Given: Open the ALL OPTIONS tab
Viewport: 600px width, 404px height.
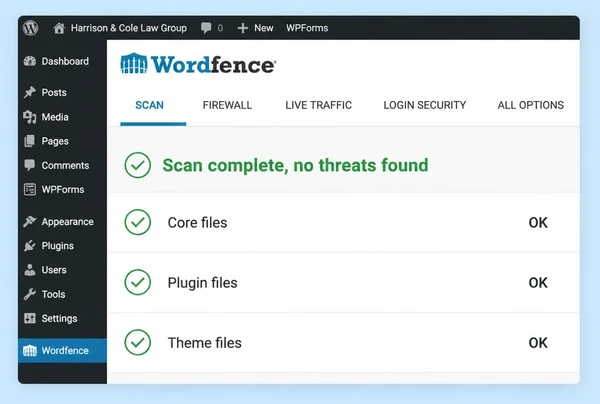Looking at the screenshot, I should [x=531, y=105].
